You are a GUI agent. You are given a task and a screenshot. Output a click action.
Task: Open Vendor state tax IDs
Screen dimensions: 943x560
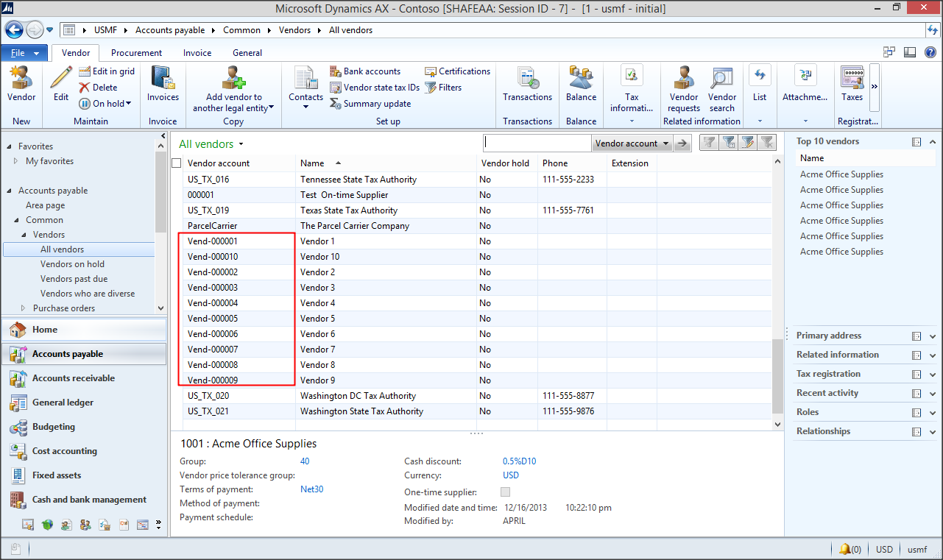pyautogui.click(x=374, y=88)
